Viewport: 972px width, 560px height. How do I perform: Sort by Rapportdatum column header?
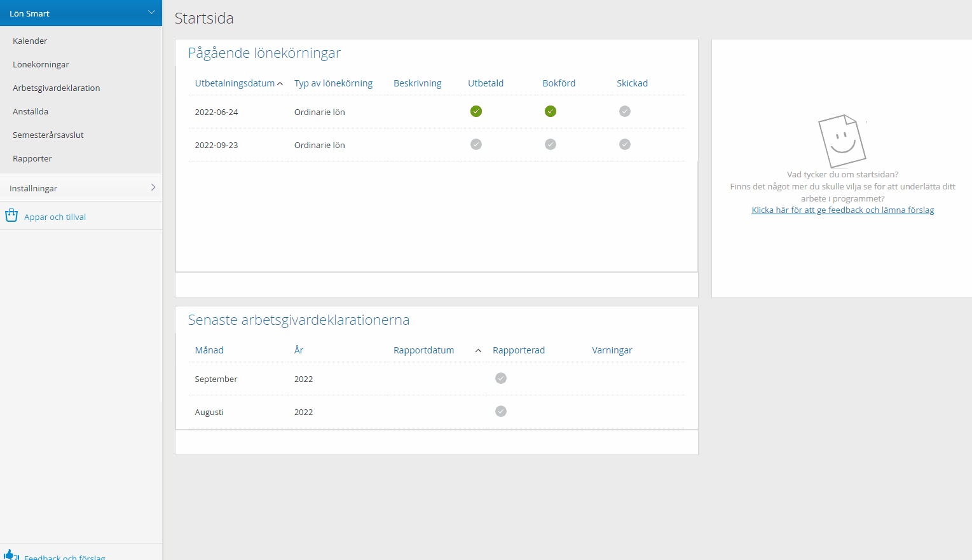pos(423,350)
